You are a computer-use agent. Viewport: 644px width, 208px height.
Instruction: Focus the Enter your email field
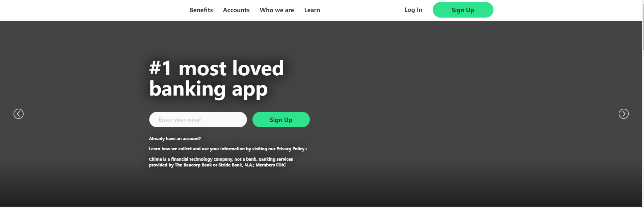pyautogui.click(x=198, y=120)
